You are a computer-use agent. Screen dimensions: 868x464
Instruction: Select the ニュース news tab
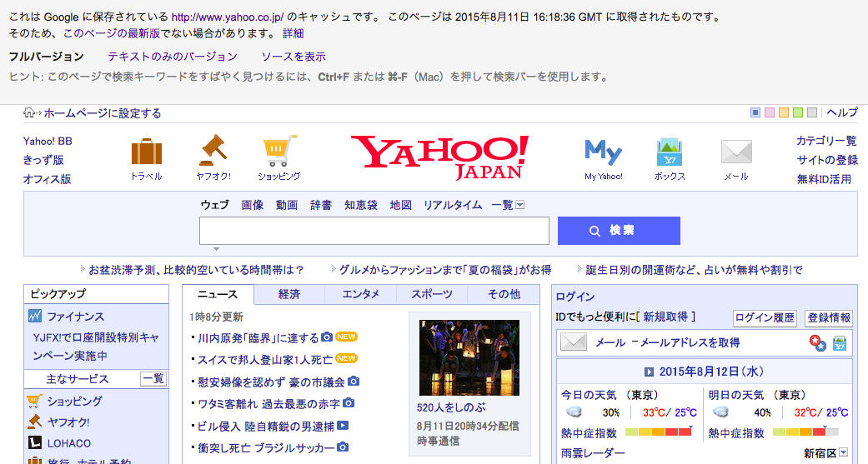click(x=218, y=295)
